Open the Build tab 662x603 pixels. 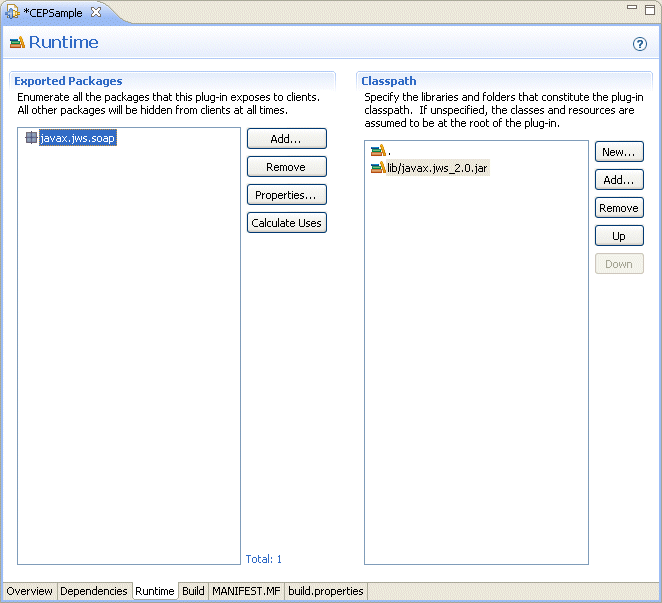(193, 591)
